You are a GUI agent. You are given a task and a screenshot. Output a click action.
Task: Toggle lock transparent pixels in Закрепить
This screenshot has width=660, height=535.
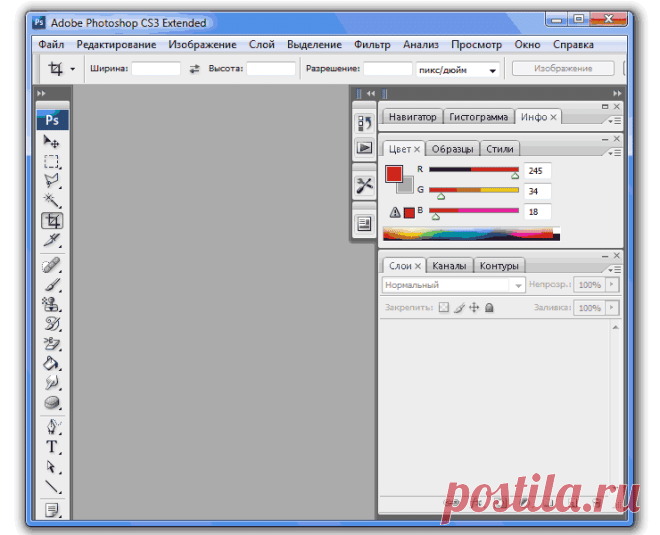click(444, 308)
